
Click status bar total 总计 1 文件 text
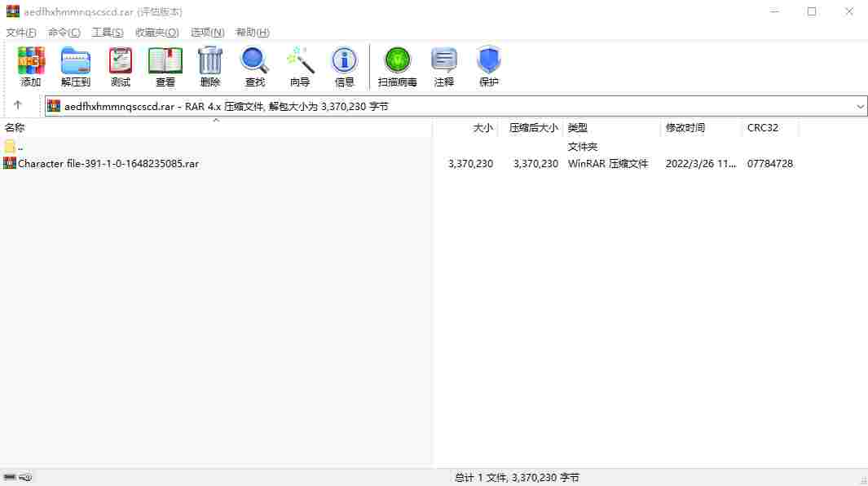[517, 477]
